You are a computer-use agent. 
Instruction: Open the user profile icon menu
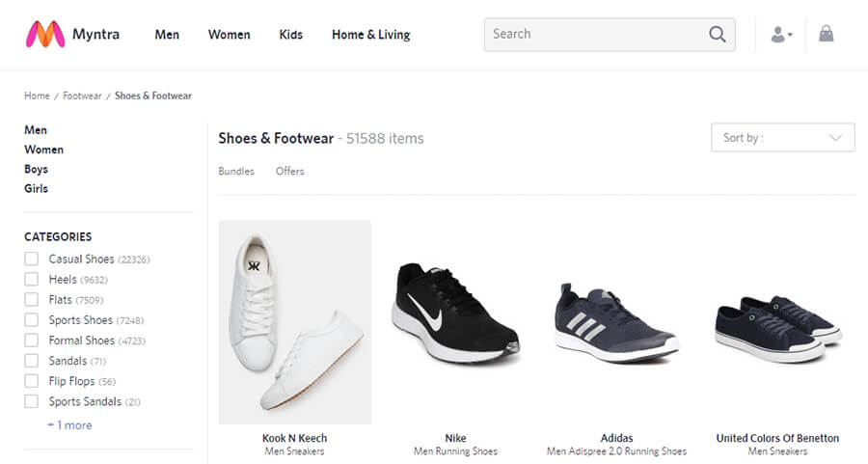pyautogui.click(x=781, y=35)
